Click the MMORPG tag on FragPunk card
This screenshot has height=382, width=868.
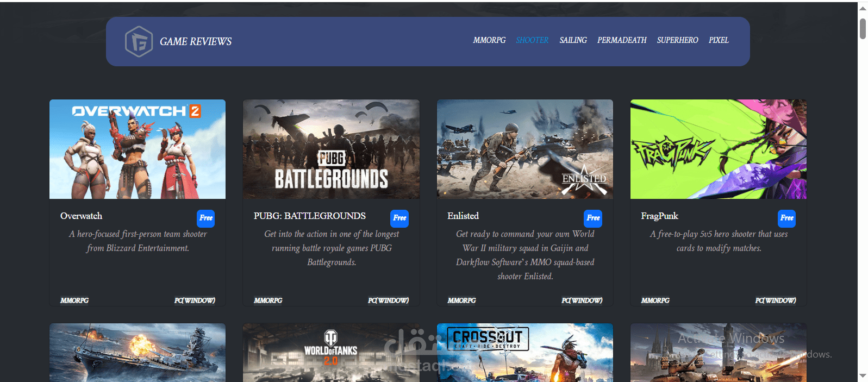click(655, 300)
